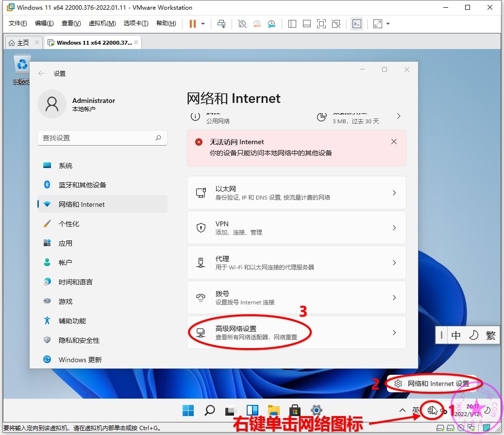Image resolution: width=504 pixels, height=435 pixels.
Task: Open 游戏 settings in the sidebar
Action: tap(102, 301)
